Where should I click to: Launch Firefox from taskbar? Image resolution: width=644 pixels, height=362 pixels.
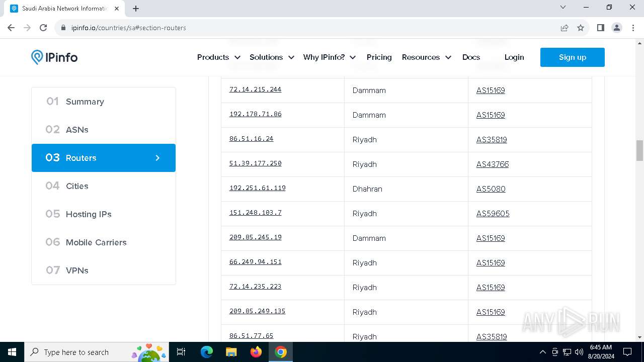coord(256,352)
